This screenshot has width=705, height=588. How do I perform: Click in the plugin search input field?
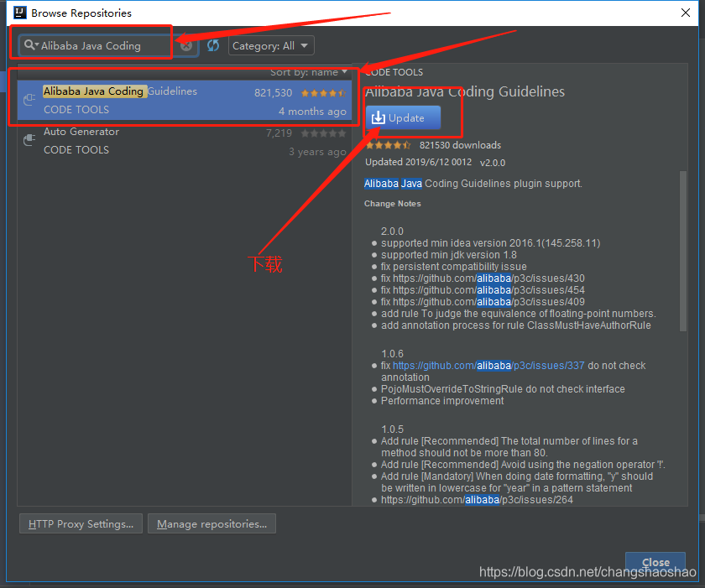(x=108, y=46)
